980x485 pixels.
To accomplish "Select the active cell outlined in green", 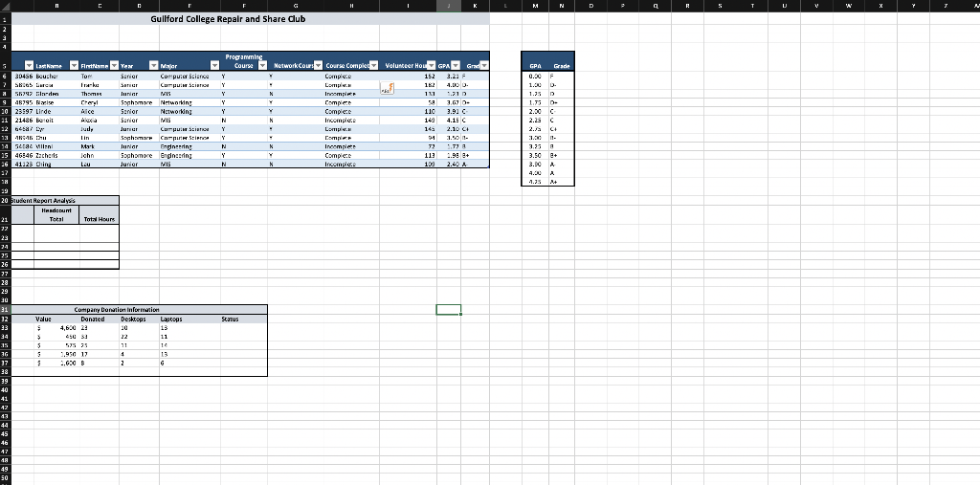I will [x=449, y=309].
